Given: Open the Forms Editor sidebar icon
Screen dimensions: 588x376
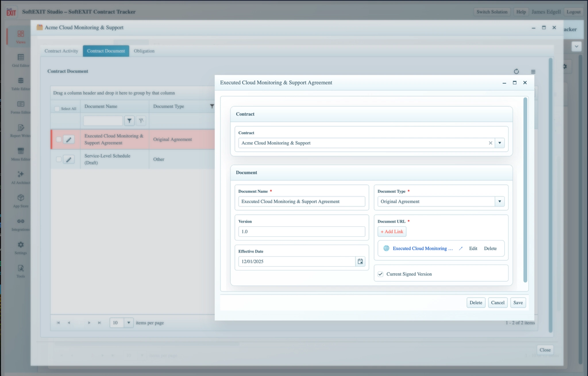Looking at the screenshot, I should (21, 104).
